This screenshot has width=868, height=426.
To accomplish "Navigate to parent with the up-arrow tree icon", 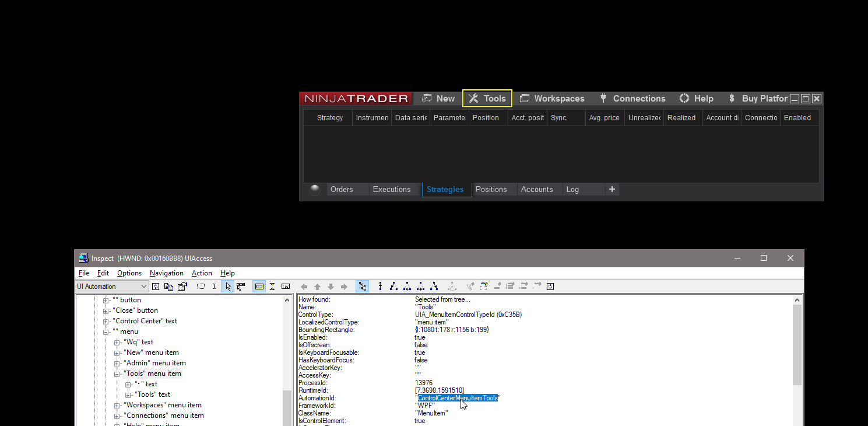I will point(381,287).
